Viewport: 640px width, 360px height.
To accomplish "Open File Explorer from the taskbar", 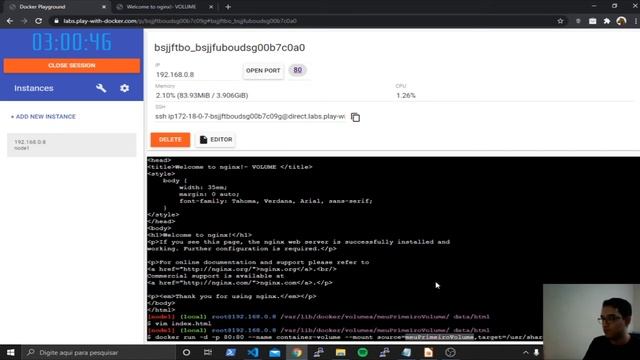I will point(340,352).
